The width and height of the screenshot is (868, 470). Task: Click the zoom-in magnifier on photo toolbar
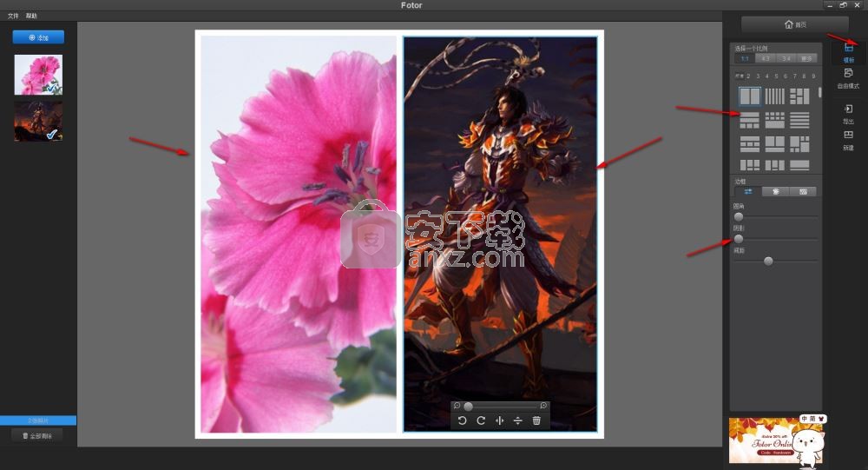pyautogui.click(x=543, y=406)
